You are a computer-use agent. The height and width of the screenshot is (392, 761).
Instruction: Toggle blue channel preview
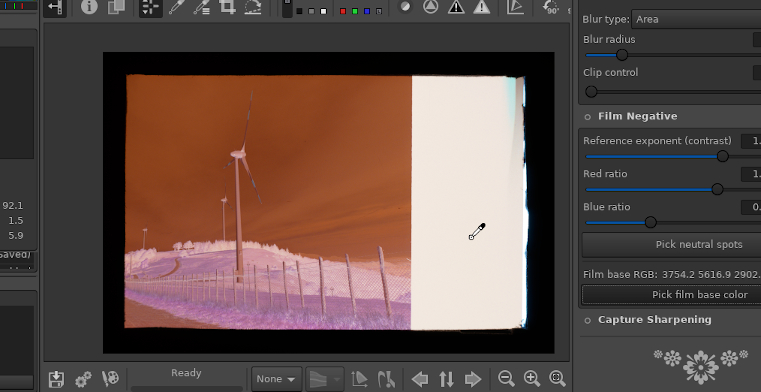coord(367,11)
